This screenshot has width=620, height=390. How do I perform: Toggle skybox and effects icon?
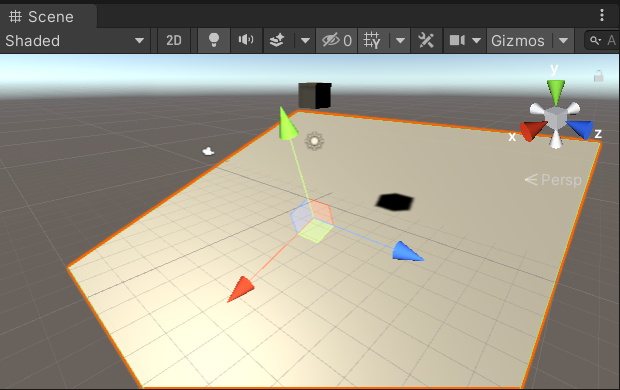(x=277, y=41)
